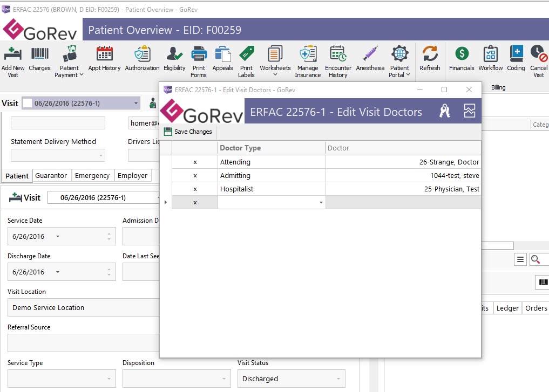Click the Visit Location field
Viewport: 549px width, 392px height.
pos(84,308)
